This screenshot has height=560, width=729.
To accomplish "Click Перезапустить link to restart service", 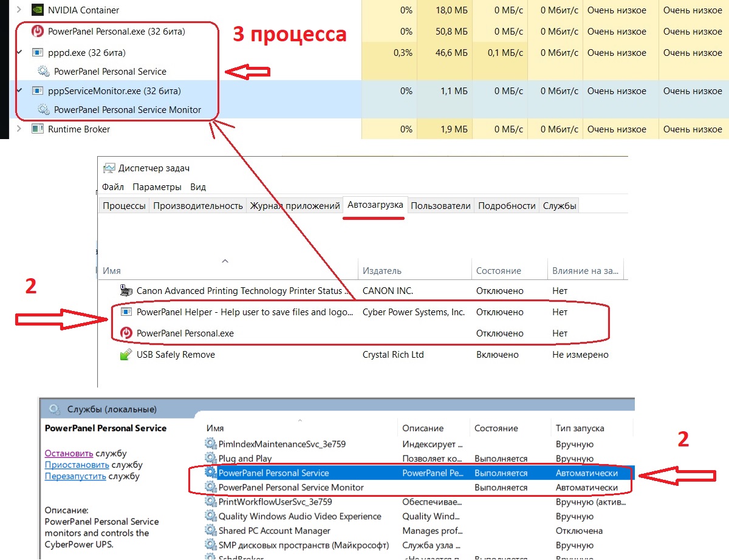I will pyautogui.click(x=75, y=476).
